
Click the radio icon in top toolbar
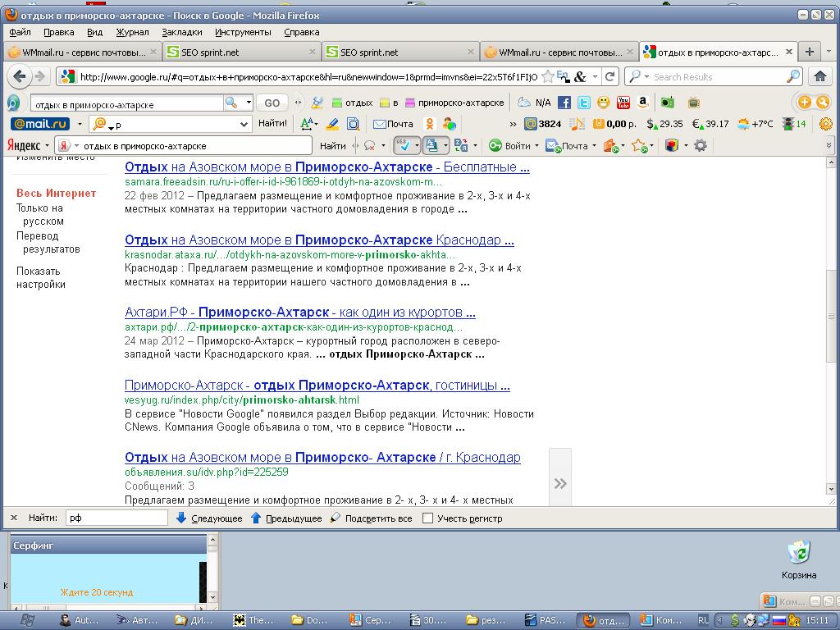[667, 103]
